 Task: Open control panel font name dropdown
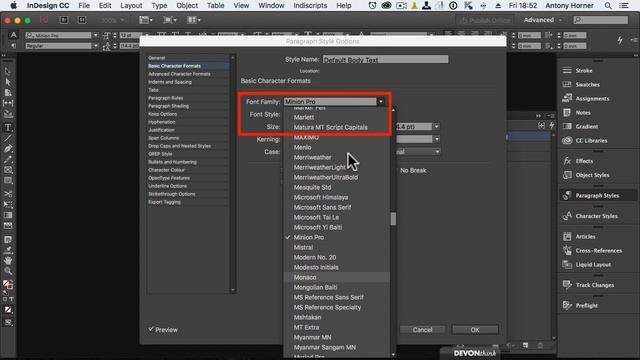[96, 36]
